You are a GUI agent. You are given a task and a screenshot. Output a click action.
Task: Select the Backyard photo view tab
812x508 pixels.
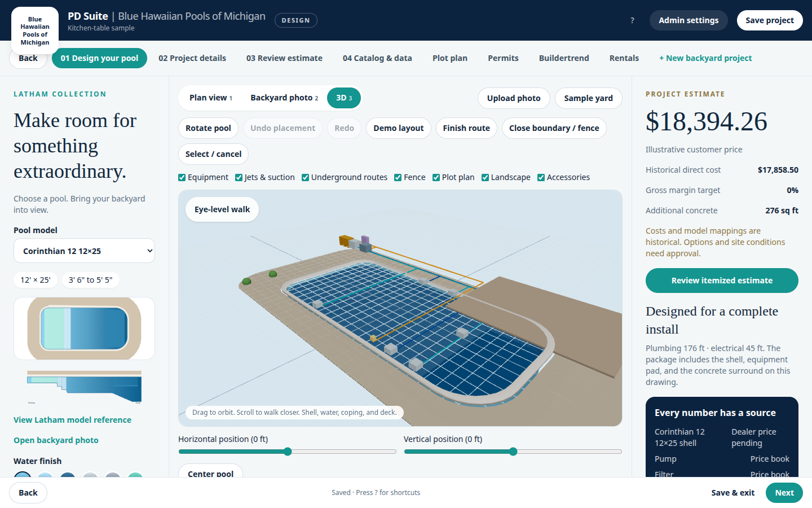point(284,98)
